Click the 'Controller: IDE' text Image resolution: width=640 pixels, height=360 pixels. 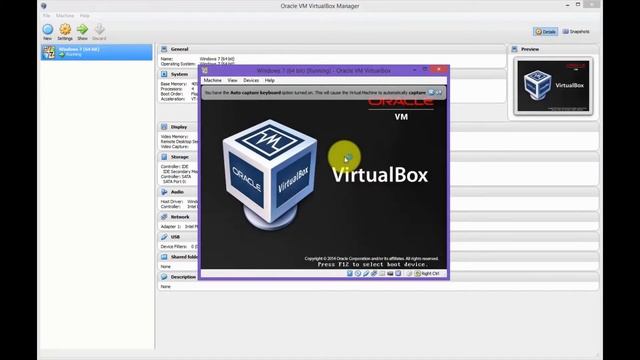pos(174,167)
